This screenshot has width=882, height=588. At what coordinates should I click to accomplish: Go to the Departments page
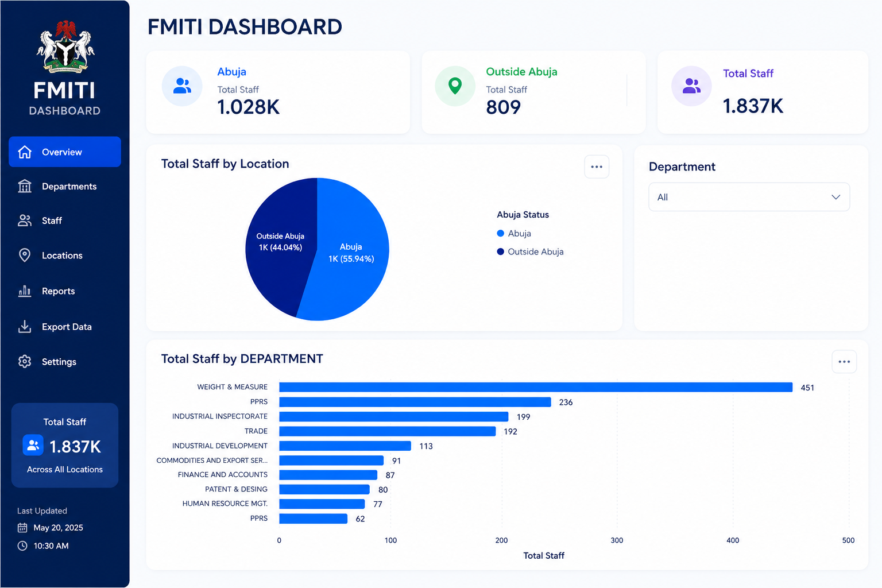65,186
